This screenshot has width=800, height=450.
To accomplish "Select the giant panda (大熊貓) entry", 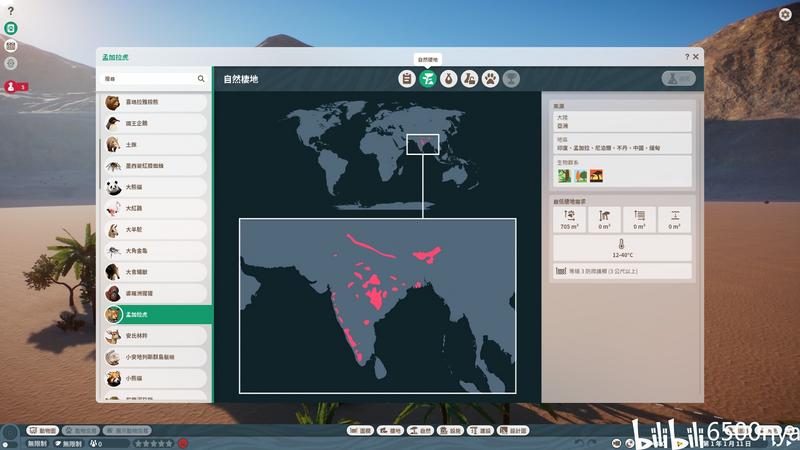I will pyautogui.click(x=155, y=187).
